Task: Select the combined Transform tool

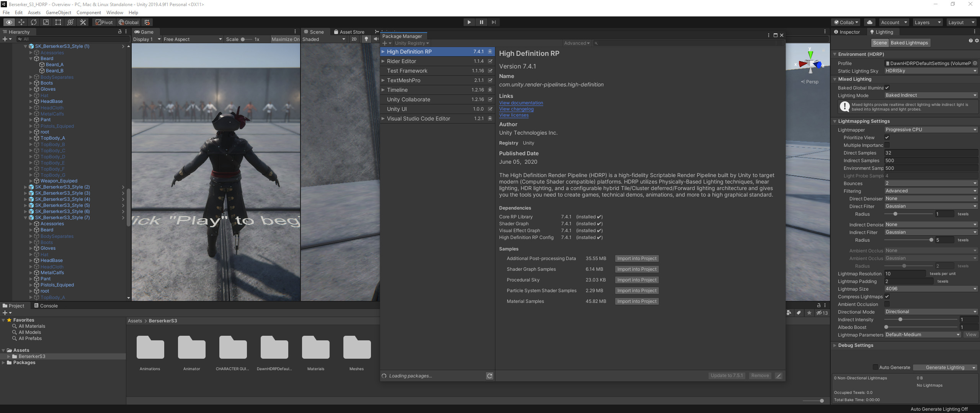Action: [x=70, y=22]
